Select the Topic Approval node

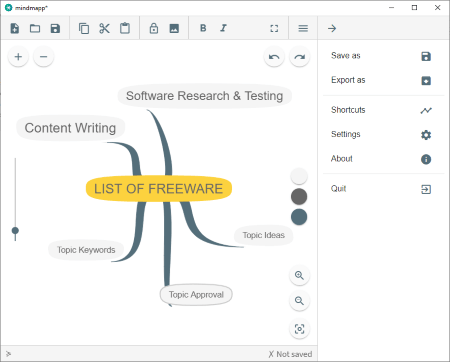point(196,295)
